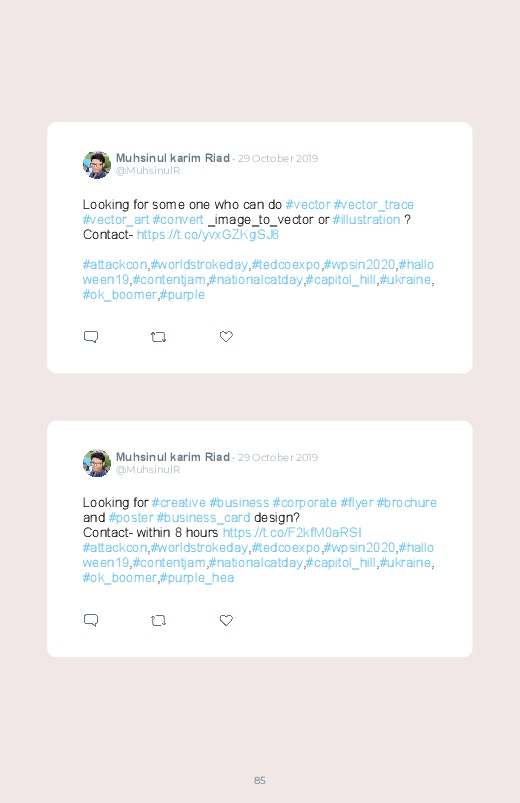Open the profile avatar on the second tweet

[97, 463]
